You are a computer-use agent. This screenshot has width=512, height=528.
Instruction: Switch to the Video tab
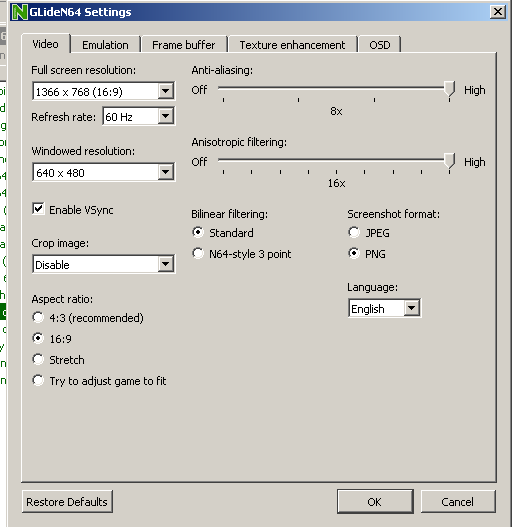pyautogui.click(x=45, y=44)
